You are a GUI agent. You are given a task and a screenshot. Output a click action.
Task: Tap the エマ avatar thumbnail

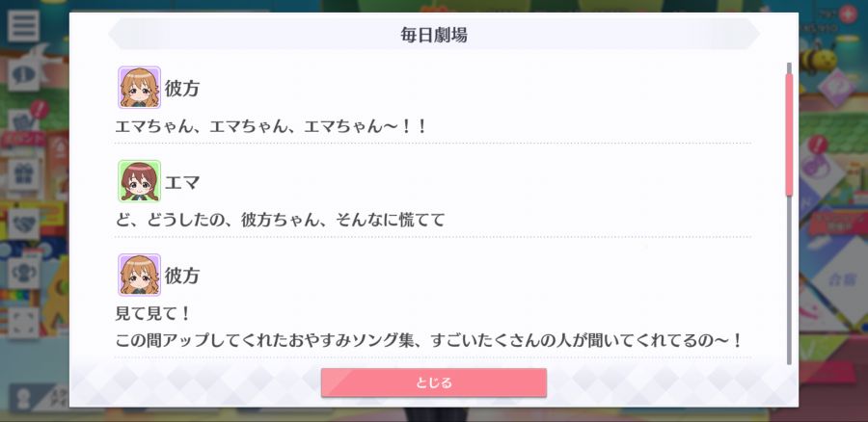click(139, 181)
